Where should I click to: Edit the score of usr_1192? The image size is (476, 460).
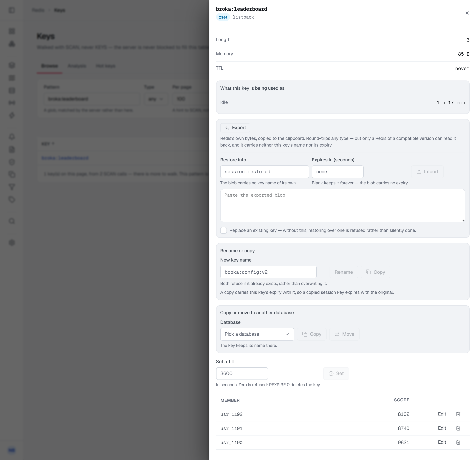click(442, 414)
